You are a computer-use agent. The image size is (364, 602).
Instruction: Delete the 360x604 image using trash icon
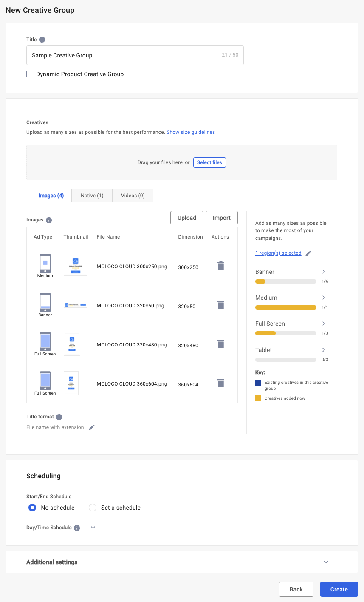point(220,383)
